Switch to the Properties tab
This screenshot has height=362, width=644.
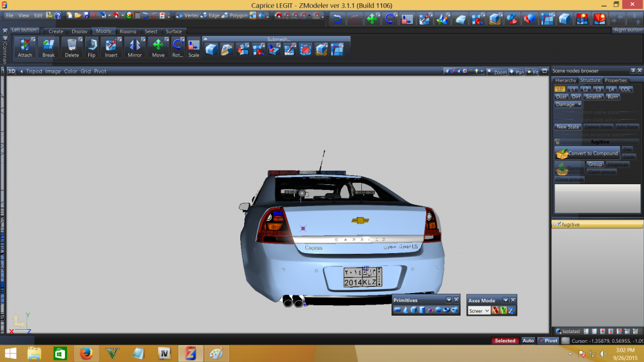(x=616, y=81)
